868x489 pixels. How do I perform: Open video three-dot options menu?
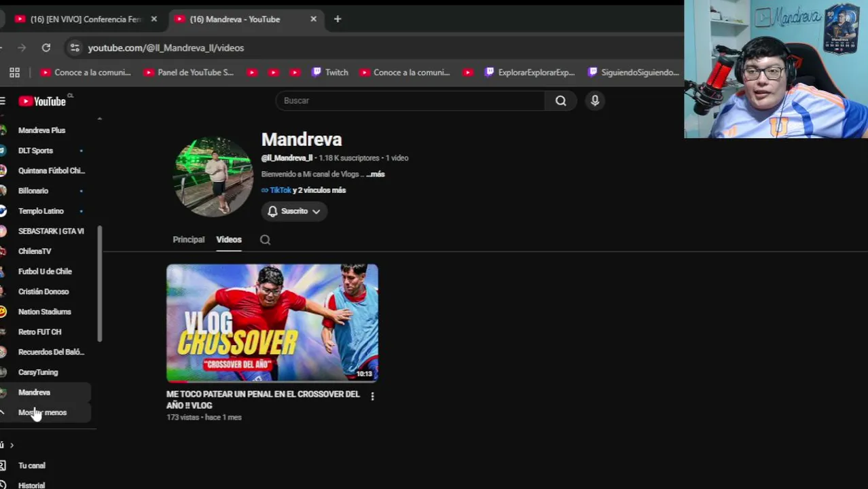click(x=372, y=396)
